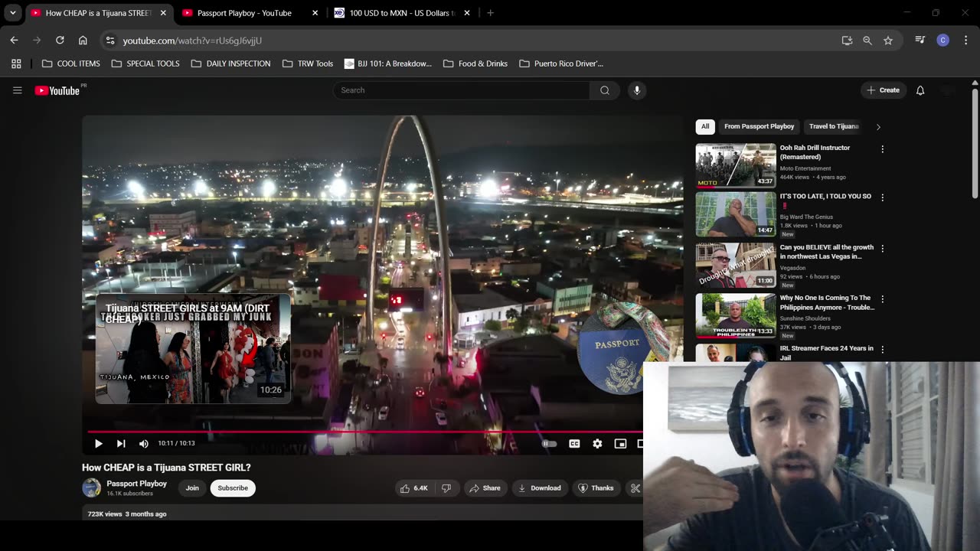Send Thanks to the creator

coord(596,488)
